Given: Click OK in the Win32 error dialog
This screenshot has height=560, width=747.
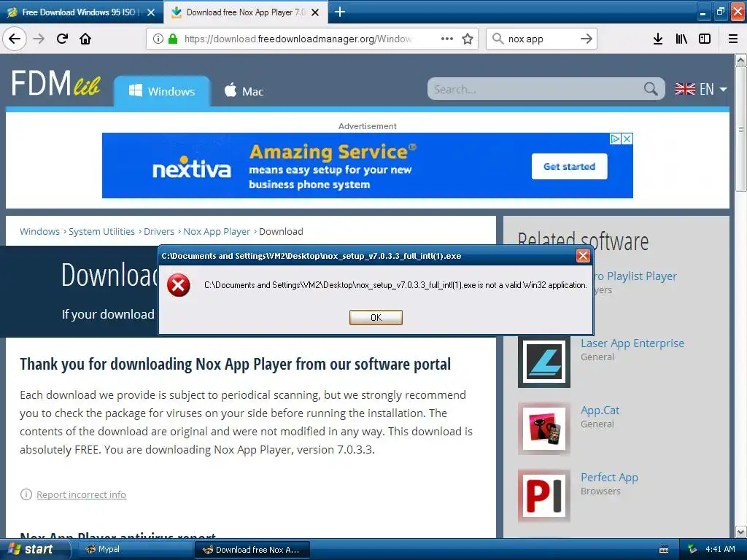Looking at the screenshot, I should point(376,318).
